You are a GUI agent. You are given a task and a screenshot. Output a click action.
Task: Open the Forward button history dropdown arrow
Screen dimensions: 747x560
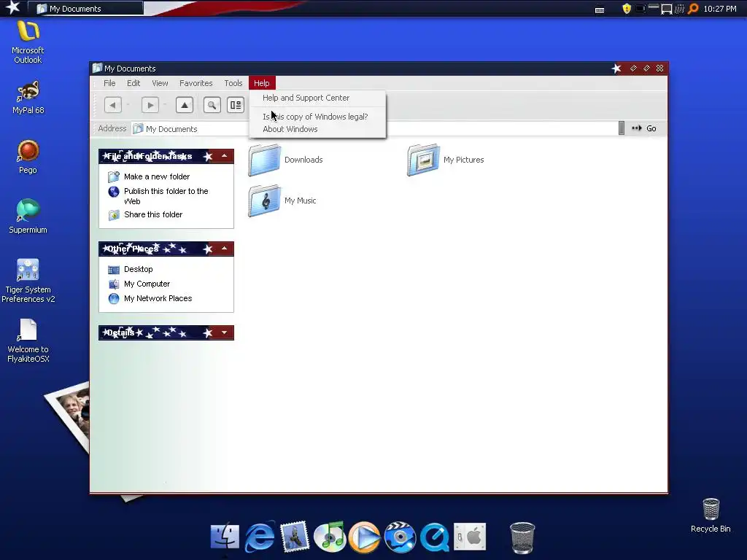[165, 105]
